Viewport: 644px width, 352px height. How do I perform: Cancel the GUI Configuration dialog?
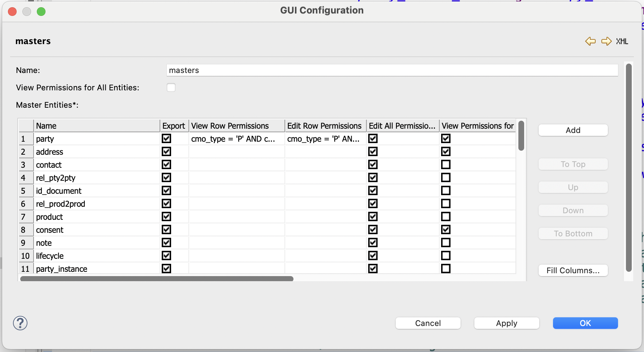tap(428, 323)
